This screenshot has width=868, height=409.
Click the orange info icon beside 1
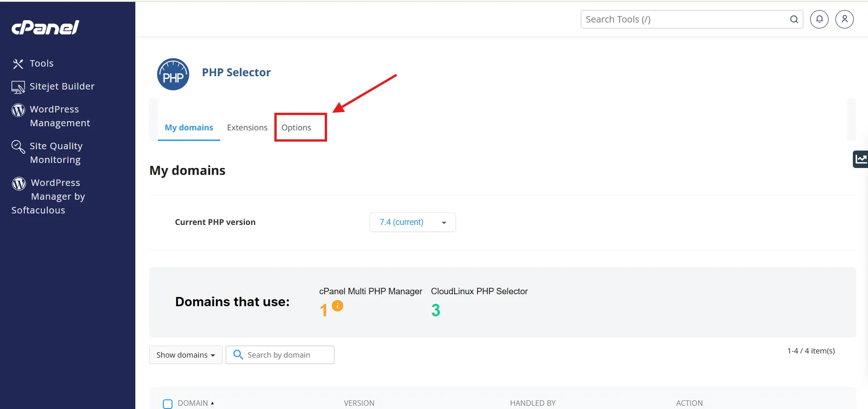point(337,306)
